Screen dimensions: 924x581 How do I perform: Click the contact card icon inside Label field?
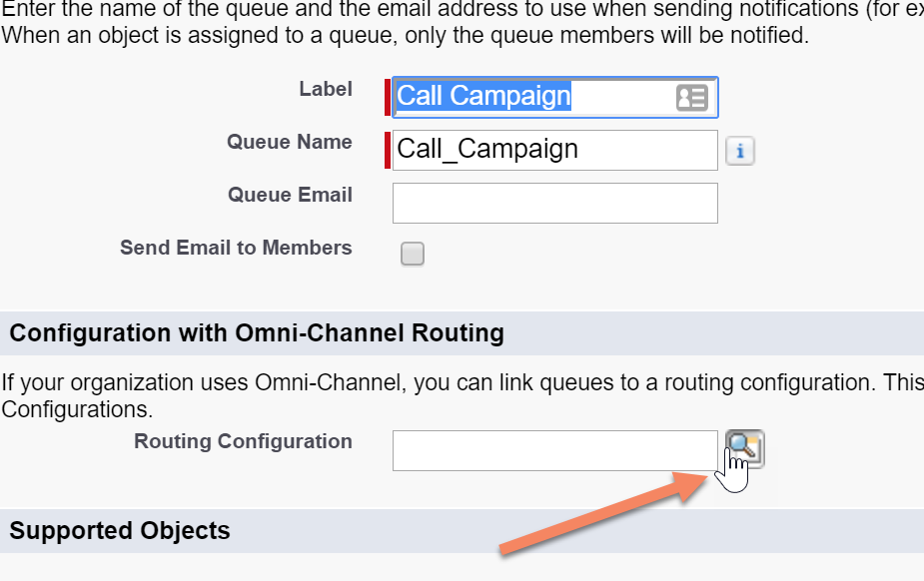692,98
